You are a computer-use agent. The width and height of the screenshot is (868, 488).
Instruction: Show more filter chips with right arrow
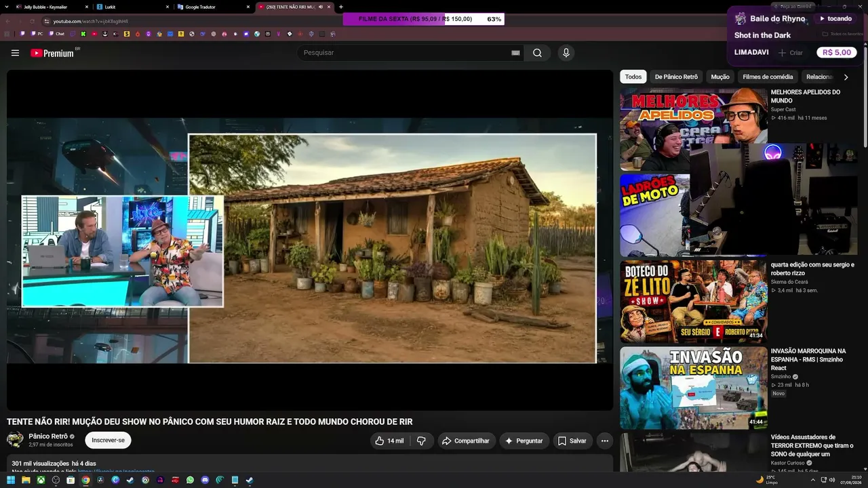(846, 77)
